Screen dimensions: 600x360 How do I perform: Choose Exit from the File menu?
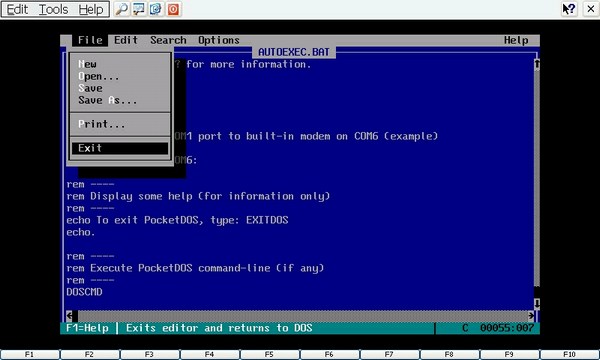[x=120, y=148]
